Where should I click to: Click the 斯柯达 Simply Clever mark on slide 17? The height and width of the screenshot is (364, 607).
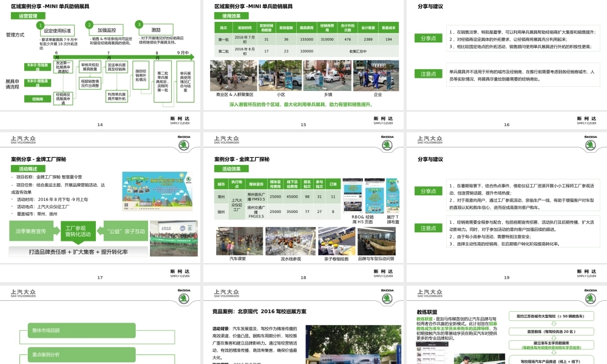pyautogui.click(x=180, y=273)
